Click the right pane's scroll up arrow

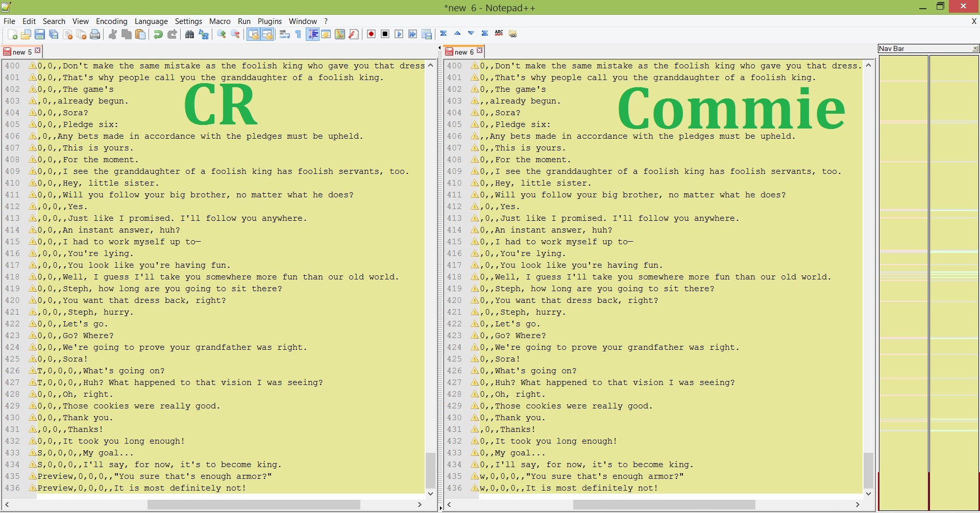(x=869, y=65)
